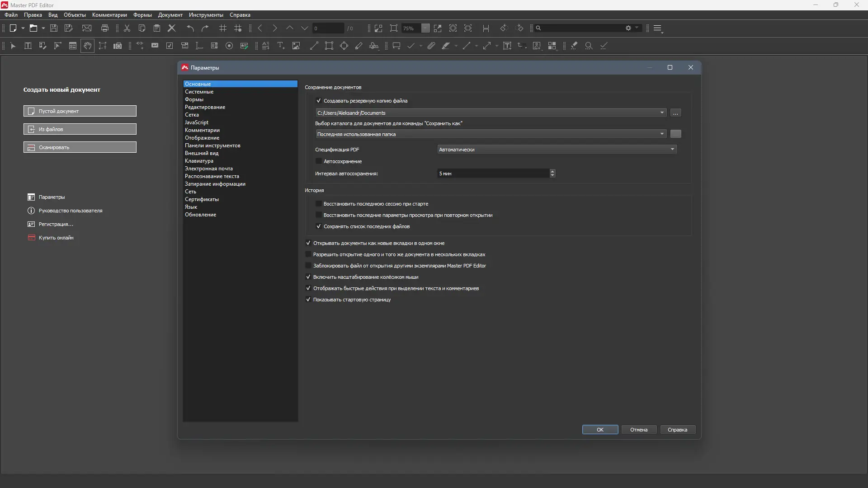Click the Cut scissors icon

(x=127, y=28)
